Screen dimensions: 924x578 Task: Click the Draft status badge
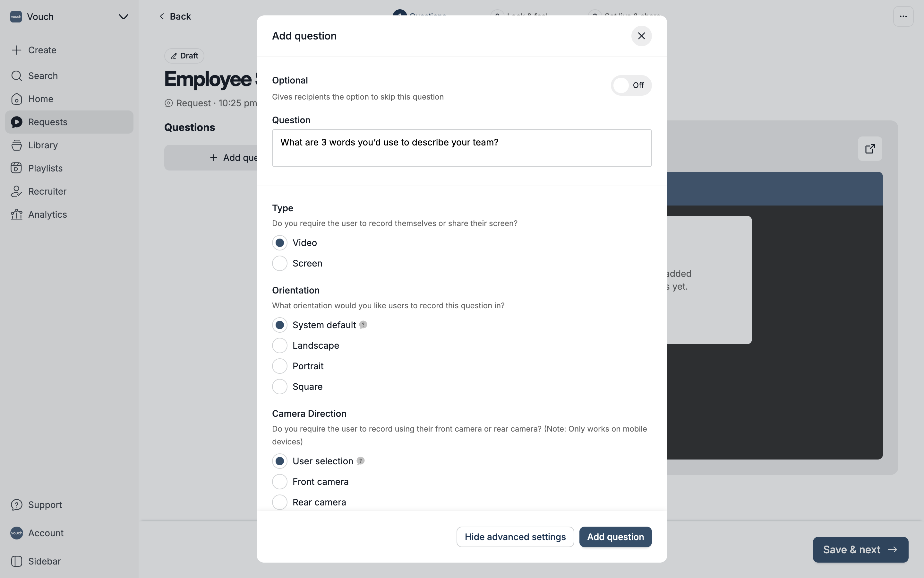(x=184, y=56)
